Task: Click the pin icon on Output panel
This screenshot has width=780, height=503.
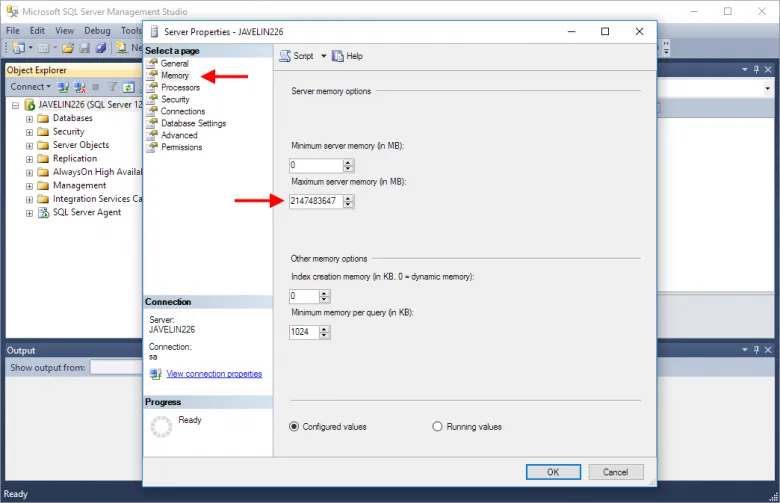Action: (x=756, y=350)
